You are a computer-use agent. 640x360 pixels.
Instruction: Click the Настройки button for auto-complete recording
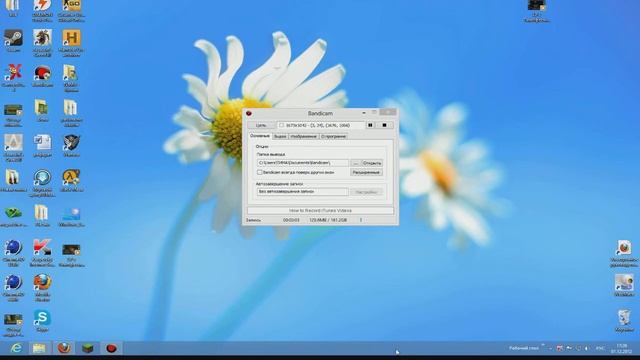click(366, 192)
